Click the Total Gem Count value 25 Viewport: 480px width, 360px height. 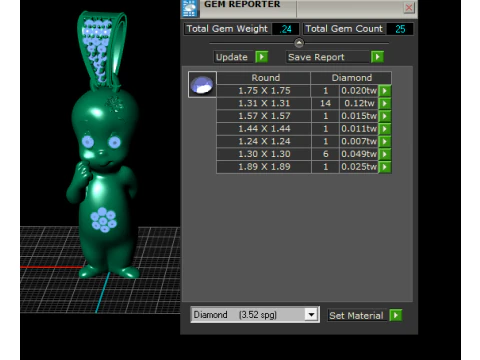tap(400, 29)
